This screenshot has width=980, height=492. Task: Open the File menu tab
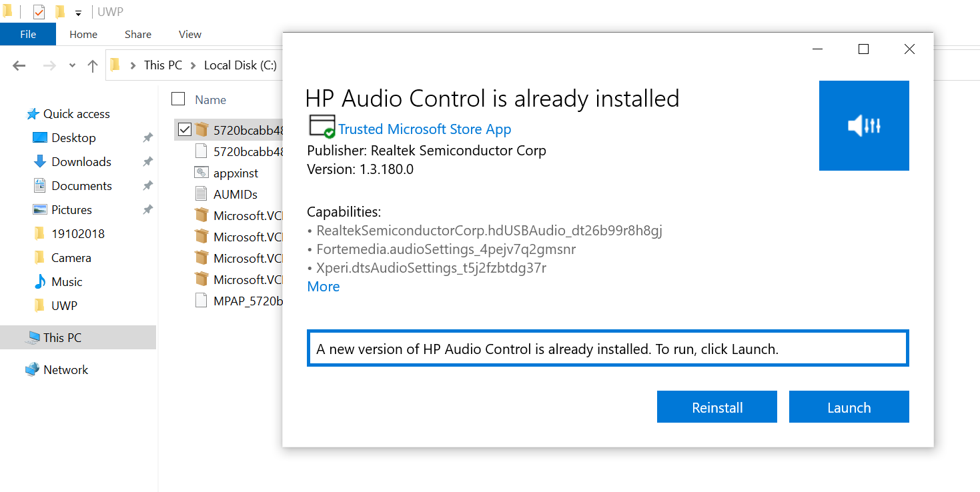pos(28,34)
